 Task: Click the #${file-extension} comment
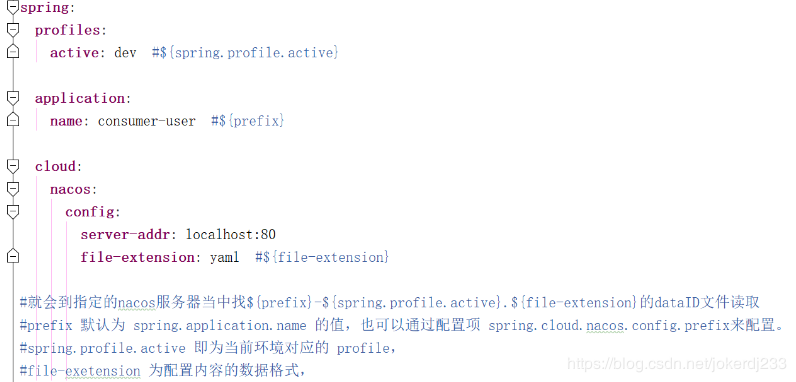(322, 257)
